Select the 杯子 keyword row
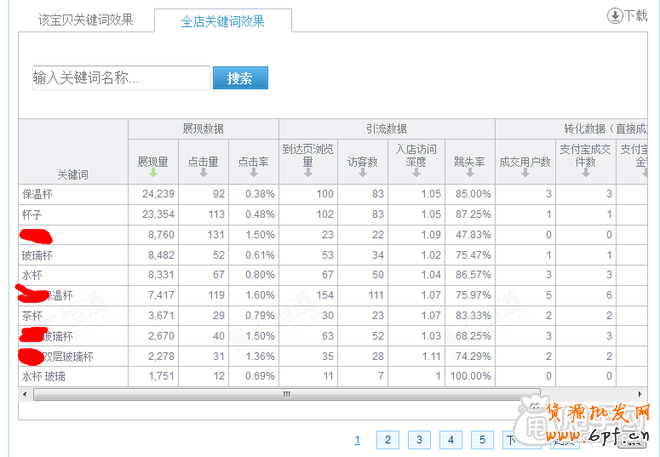This screenshot has width=660, height=457. tap(333, 215)
